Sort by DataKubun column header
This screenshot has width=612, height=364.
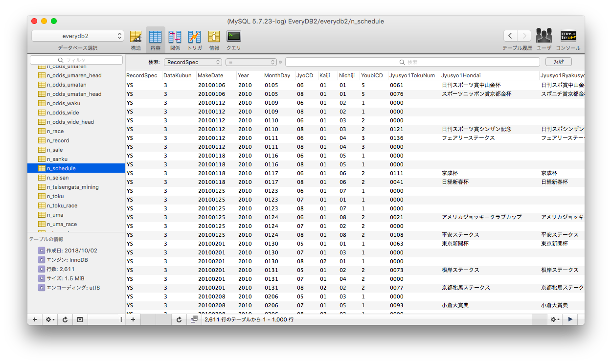[179, 75]
